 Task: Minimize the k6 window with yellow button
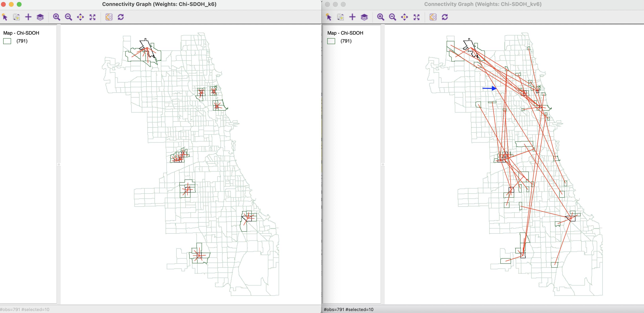[11, 4]
